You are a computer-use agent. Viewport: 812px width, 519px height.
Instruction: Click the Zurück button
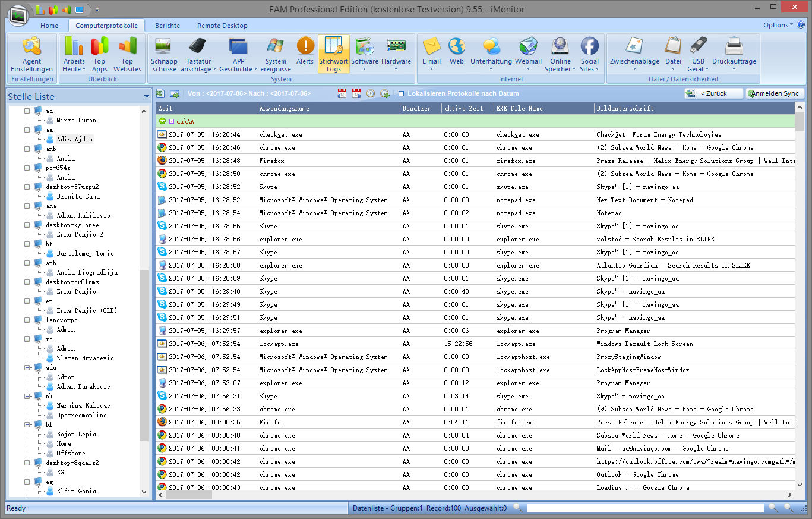click(713, 93)
